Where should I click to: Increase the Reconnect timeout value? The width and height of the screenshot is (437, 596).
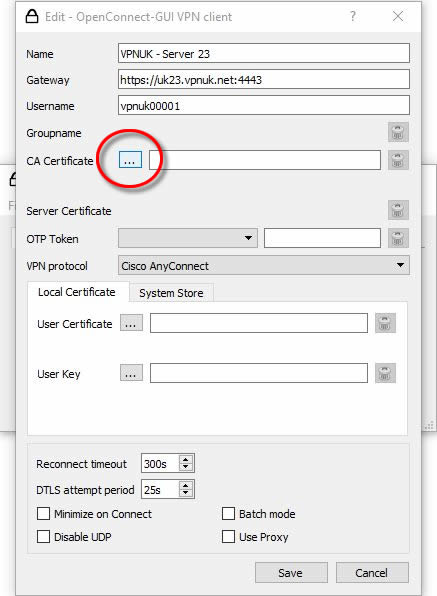click(x=186, y=460)
